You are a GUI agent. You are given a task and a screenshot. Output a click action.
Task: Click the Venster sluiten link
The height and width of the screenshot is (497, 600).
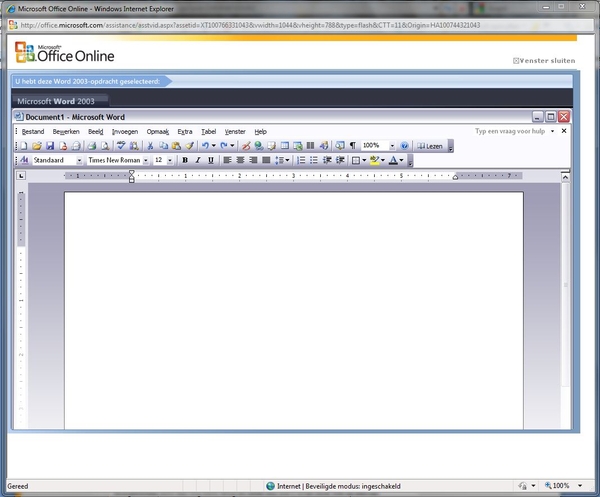(x=544, y=60)
